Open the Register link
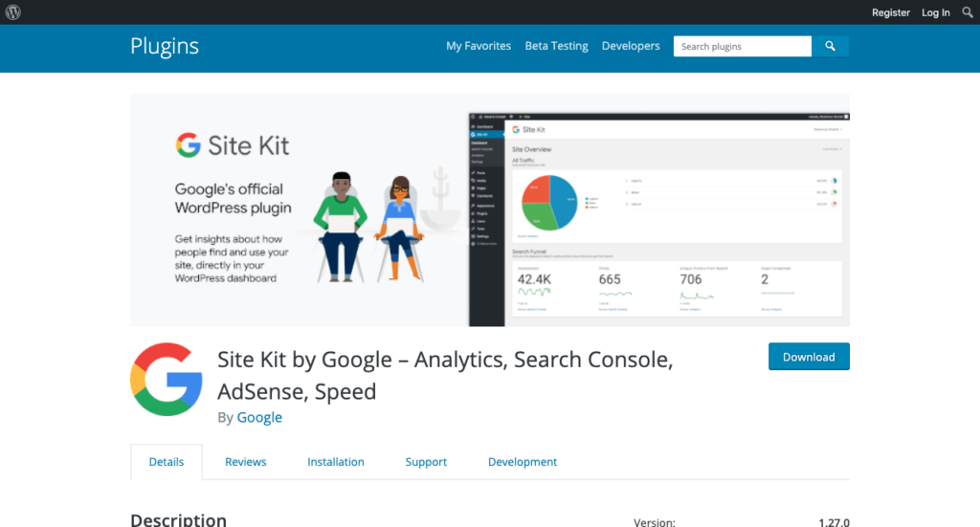The image size is (980, 527). [891, 12]
